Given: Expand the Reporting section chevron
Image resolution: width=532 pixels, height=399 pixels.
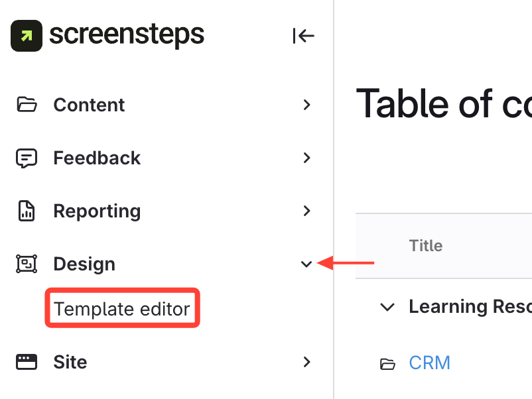Looking at the screenshot, I should click(x=306, y=211).
